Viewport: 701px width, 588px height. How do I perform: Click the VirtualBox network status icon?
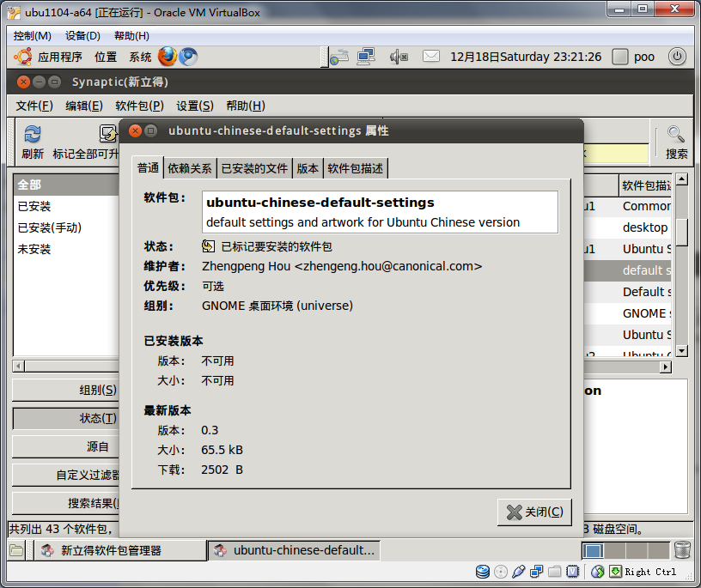pos(536,572)
